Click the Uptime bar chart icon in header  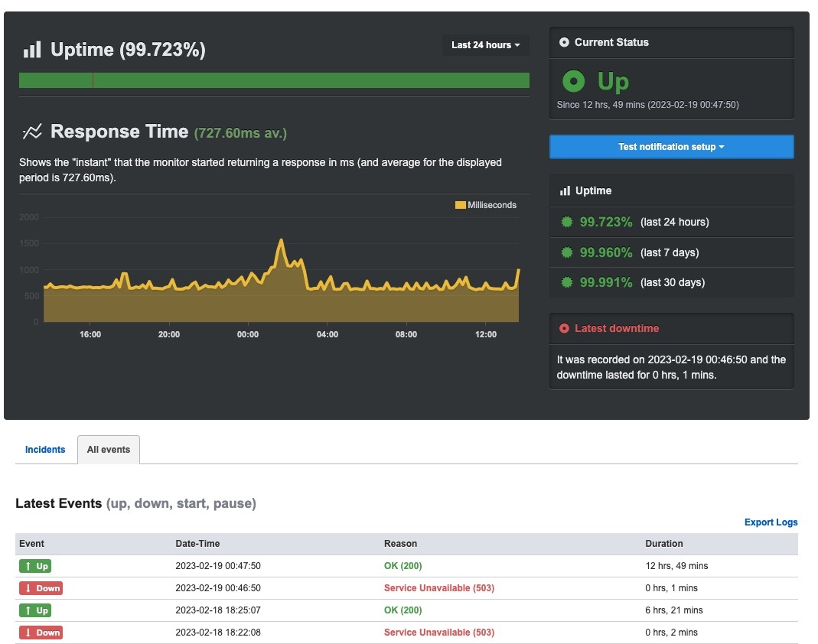31,50
